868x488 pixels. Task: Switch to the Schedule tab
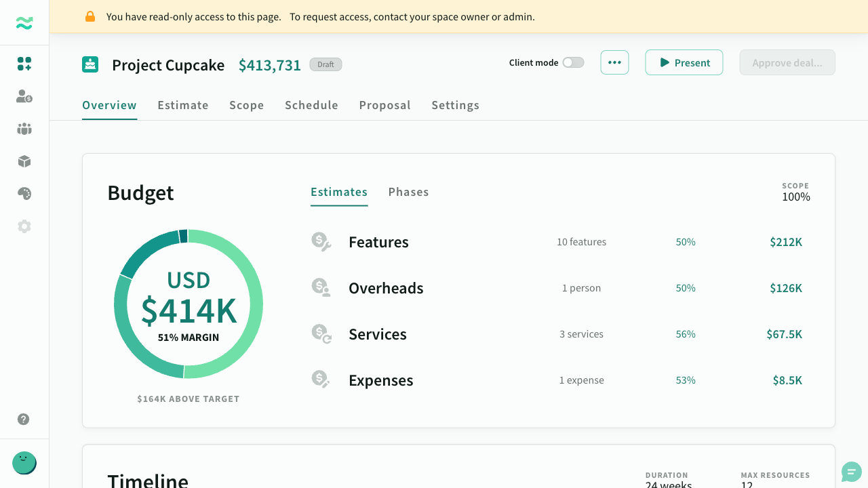click(x=311, y=105)
